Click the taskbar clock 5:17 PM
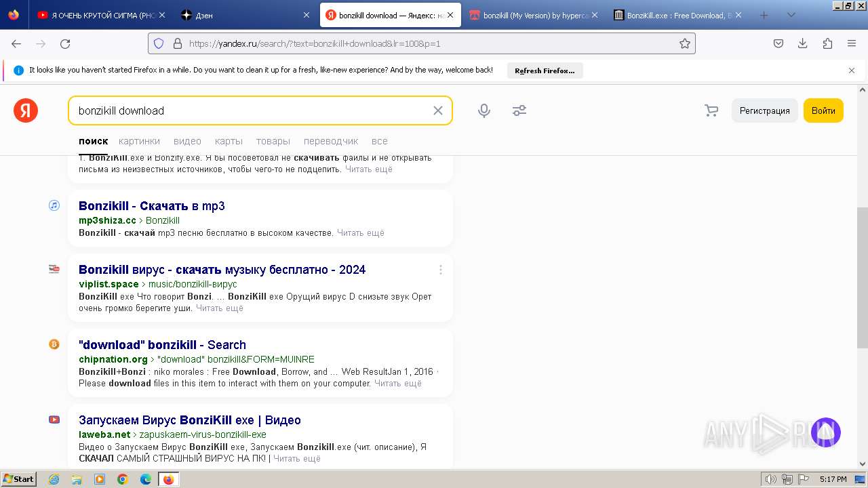Viewport: 868px width, 488px height. point(833,479)
